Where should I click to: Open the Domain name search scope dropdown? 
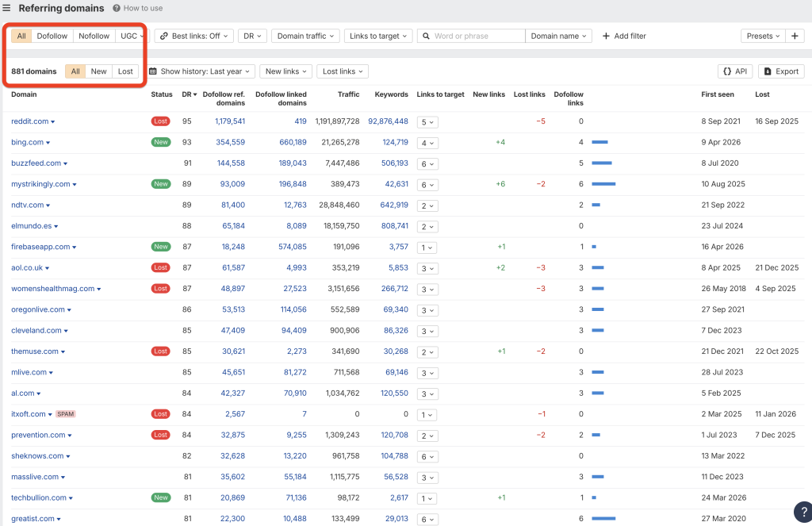coord(558,36)
